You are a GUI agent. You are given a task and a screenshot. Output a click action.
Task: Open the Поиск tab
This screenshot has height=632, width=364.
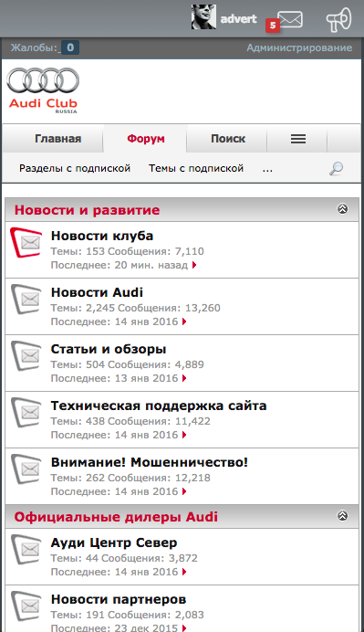tap(228, 139)
